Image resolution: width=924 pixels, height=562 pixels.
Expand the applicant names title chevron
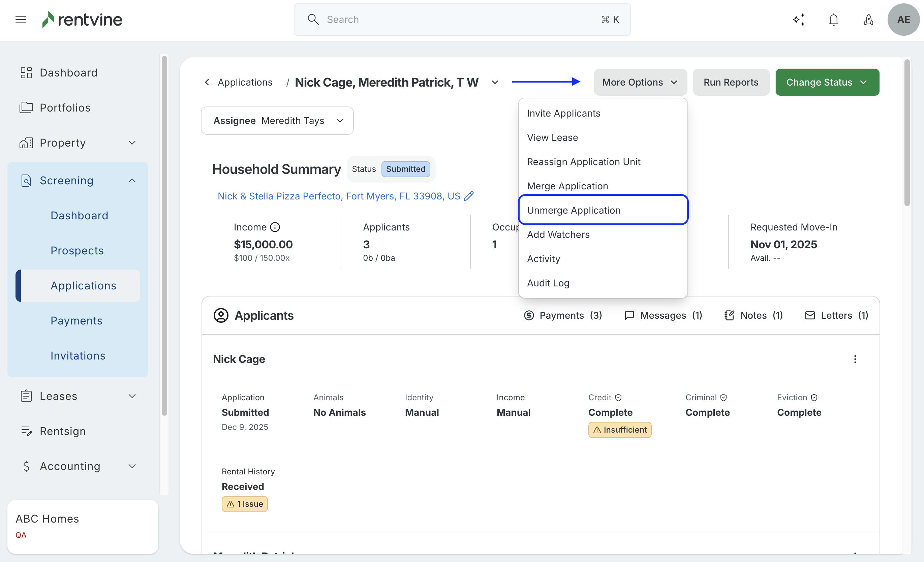495,82
